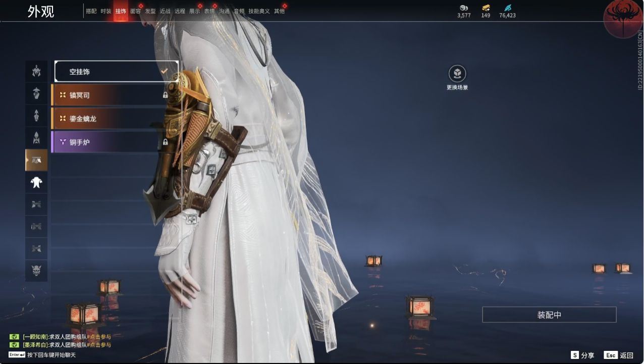Screen dimensions: 644x364
Task: Open the red spider lily emblem
Action: (623, 19)
